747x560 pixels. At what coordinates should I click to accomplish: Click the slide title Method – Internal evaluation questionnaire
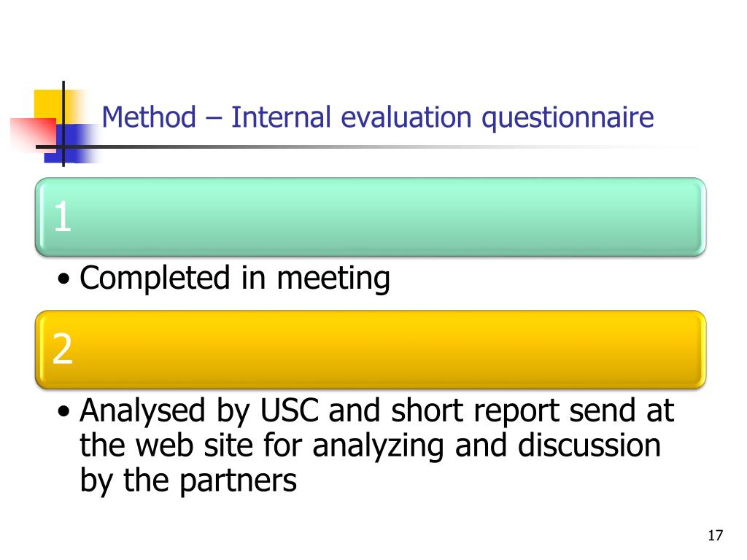tap(377, 117)
